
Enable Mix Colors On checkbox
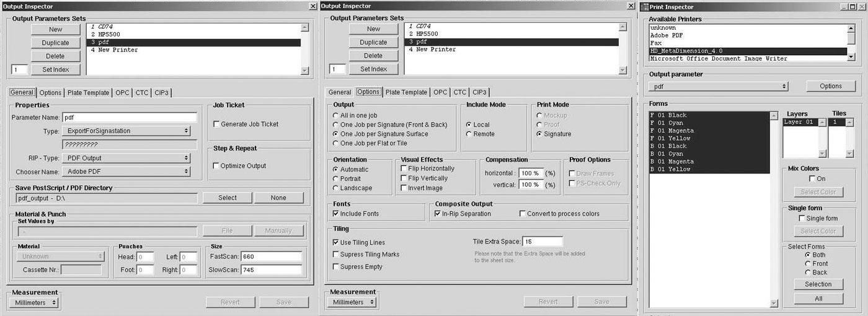pos(813,178)
